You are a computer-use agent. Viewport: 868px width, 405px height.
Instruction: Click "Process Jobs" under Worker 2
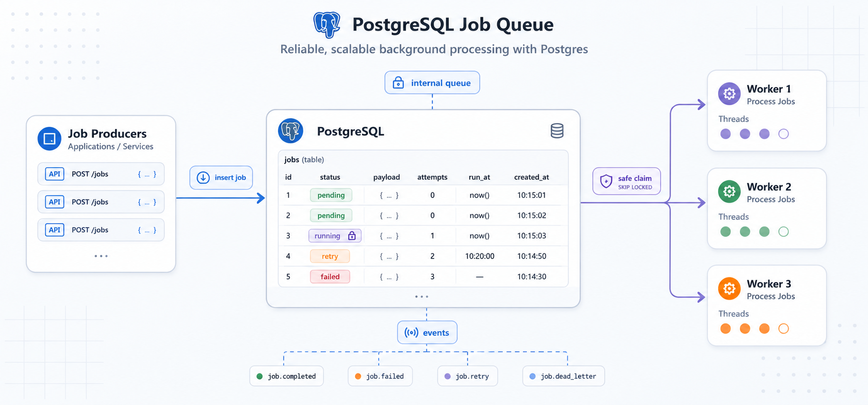point(771,199)
